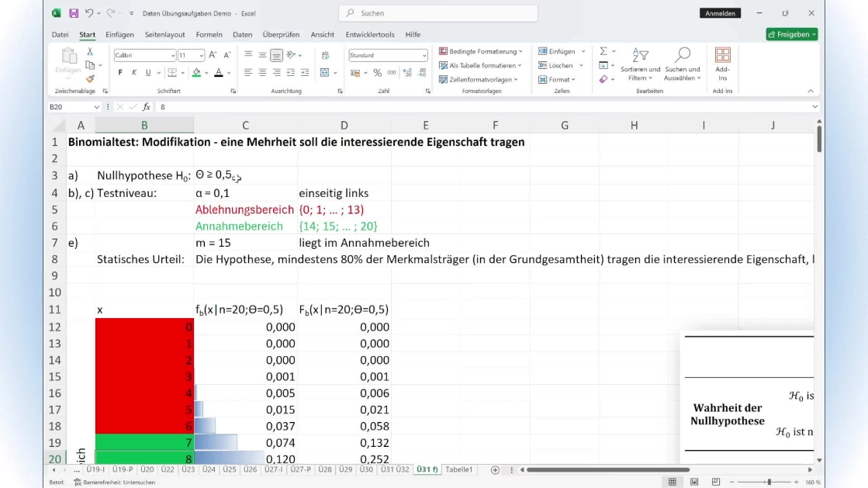The width and height of the screenshot is (868, 488).
Task: Open the Entwicklertools tab
Action: pyautogui.click(x=370, y=34)
